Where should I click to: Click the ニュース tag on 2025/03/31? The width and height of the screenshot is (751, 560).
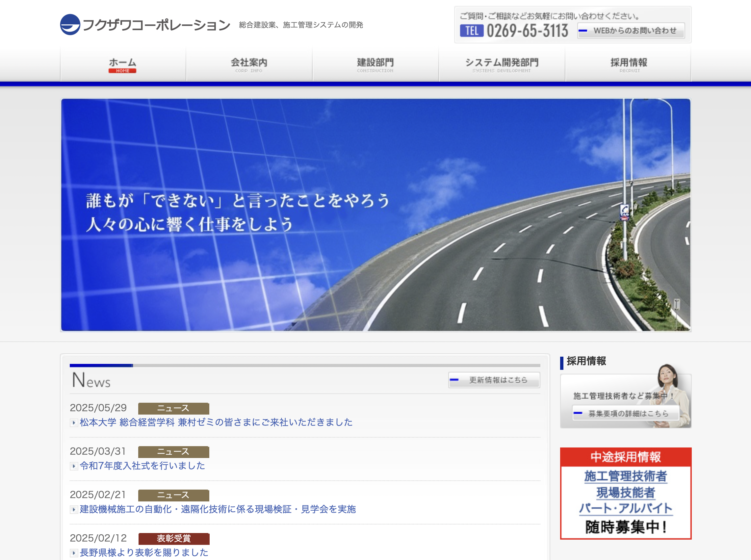[173, 452]
